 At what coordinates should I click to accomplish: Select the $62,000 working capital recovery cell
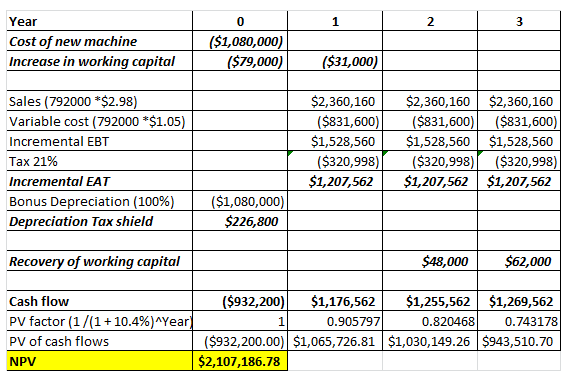click(x=519, y=261)
